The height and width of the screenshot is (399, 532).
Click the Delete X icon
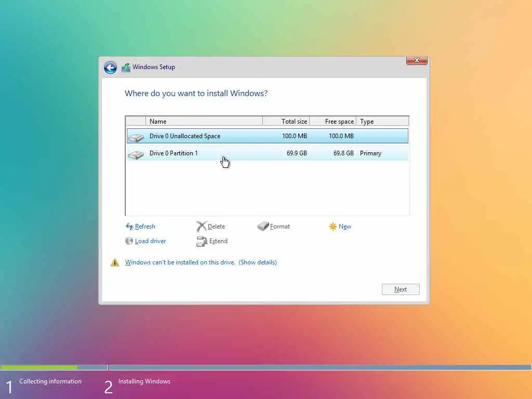(x=201, y=227)
